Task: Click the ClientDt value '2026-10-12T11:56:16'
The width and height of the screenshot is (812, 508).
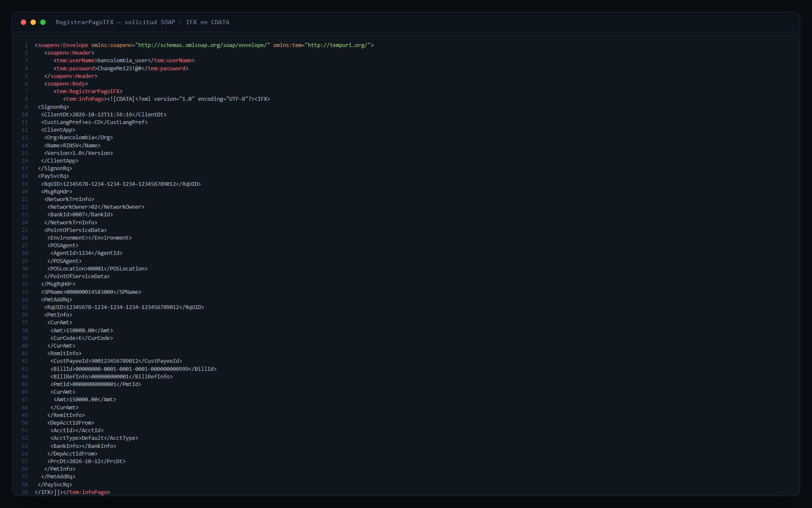Action: coord(102,115)
